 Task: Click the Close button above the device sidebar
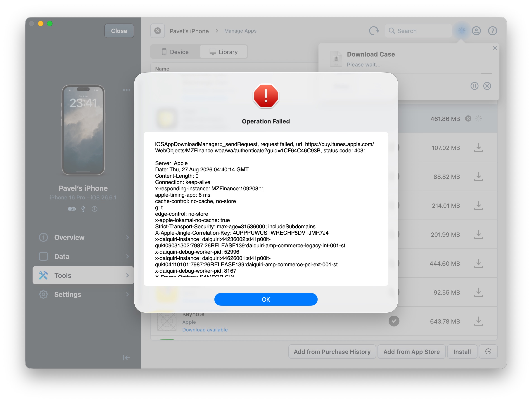click(119, 31)
